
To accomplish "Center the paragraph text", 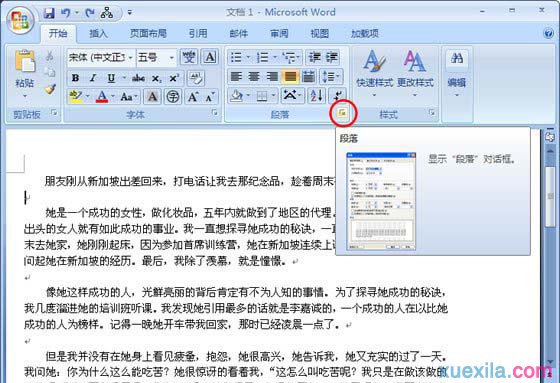I will coord(254,76).
